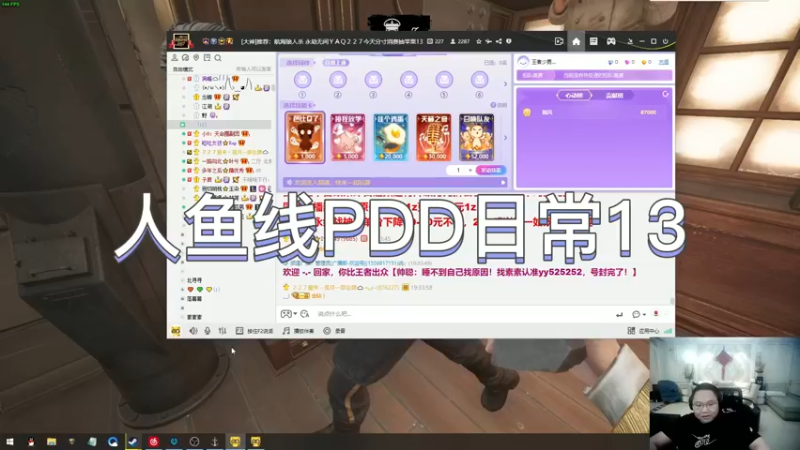This screenshot has width=800, height=450.
Task: Open File Explorer from taskbar
Action: pos(52,442)
